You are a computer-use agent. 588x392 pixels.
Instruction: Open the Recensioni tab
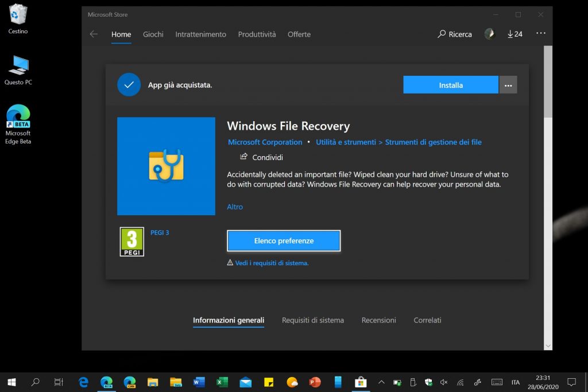378,320
